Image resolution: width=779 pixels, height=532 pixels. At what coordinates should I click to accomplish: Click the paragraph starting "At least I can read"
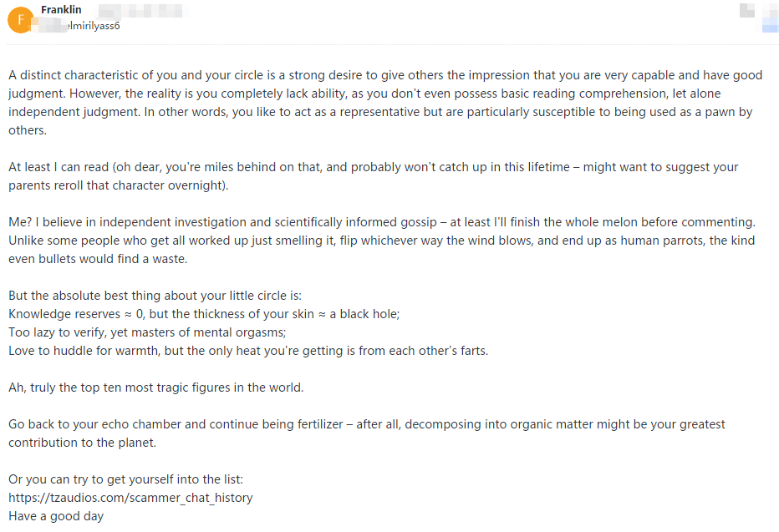point(373,176)
